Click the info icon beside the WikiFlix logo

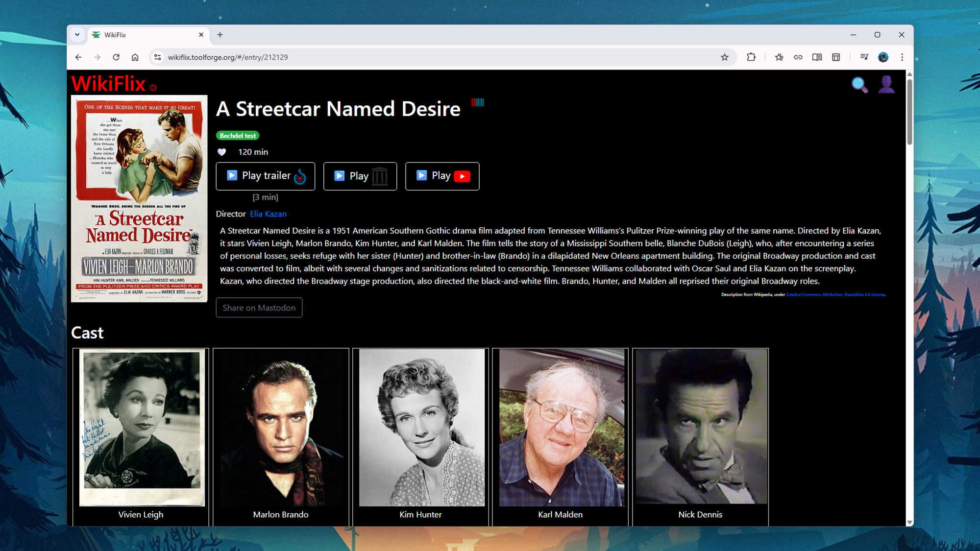coord(153,88)
